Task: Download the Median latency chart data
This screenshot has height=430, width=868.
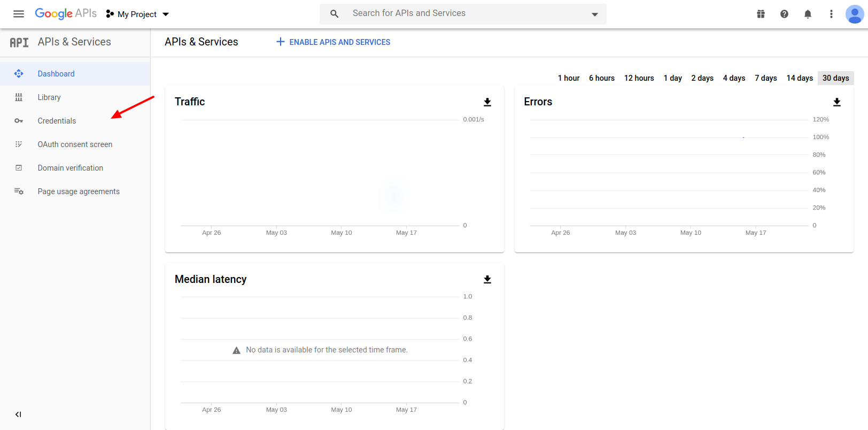Action: [487, 280]
